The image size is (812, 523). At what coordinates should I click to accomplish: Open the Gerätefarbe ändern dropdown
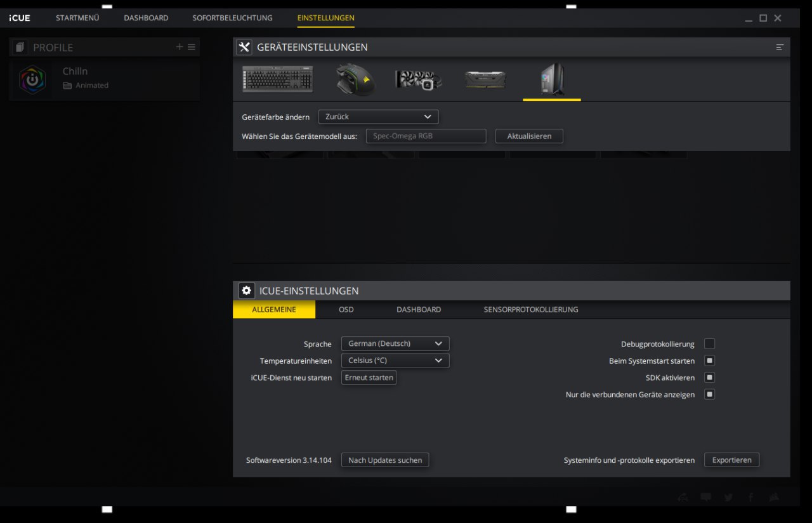379,117
